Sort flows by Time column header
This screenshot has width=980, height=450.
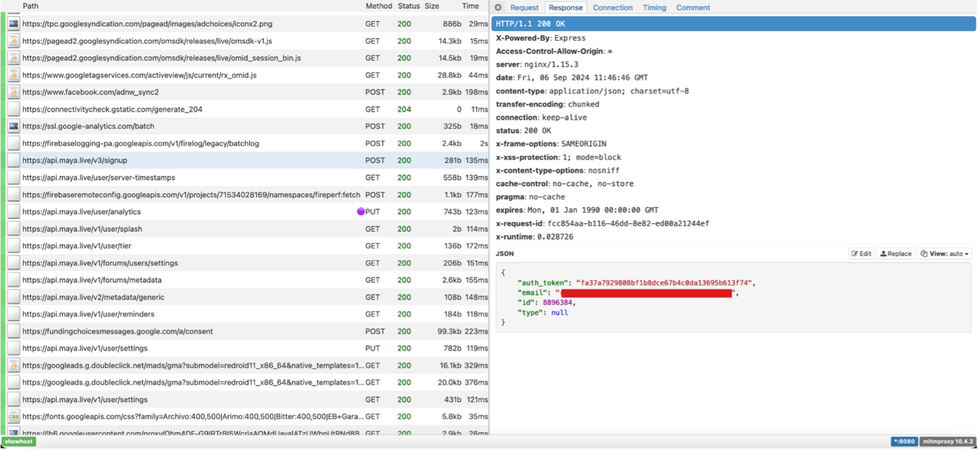(470, 6)
